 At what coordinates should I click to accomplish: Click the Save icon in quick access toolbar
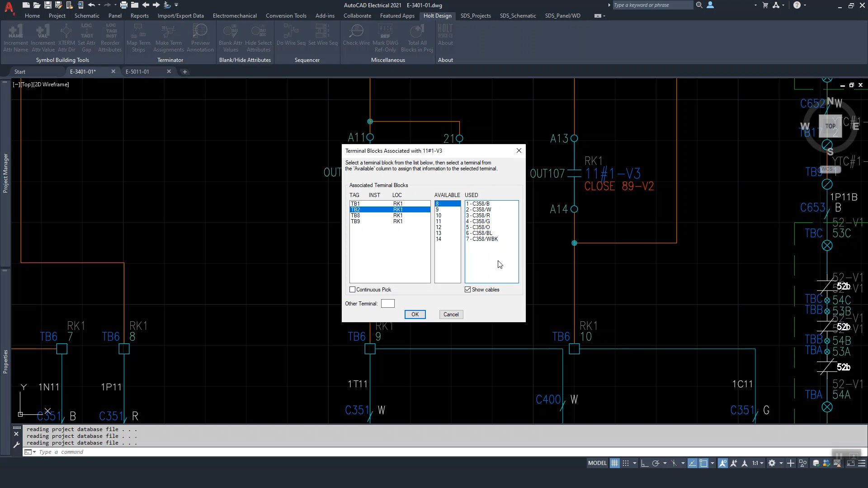pos(47,5)
